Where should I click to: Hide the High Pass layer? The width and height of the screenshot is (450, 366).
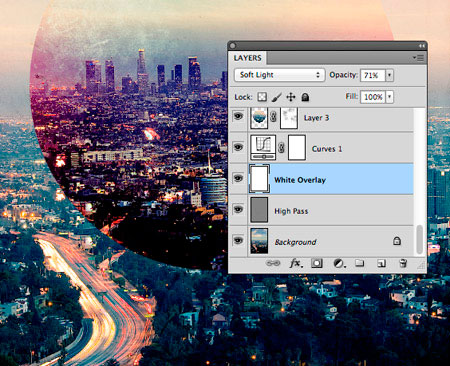(238, 210)
